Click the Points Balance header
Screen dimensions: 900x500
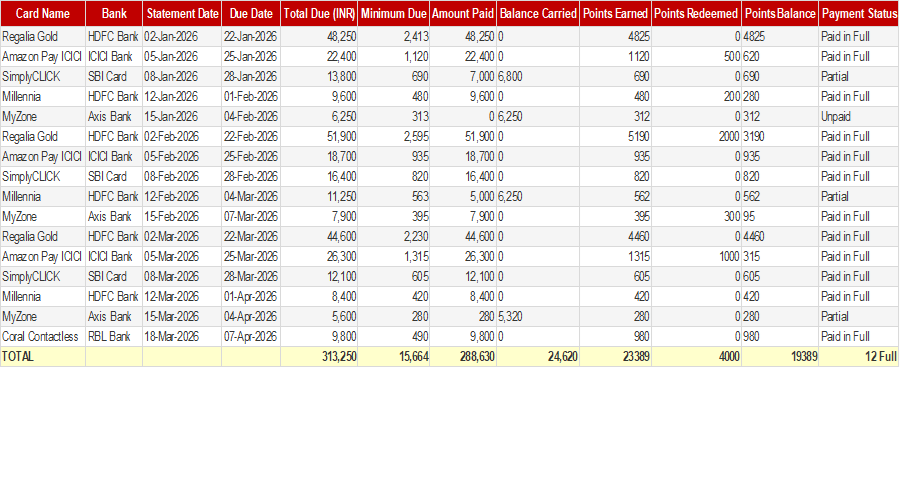point(780,14)
